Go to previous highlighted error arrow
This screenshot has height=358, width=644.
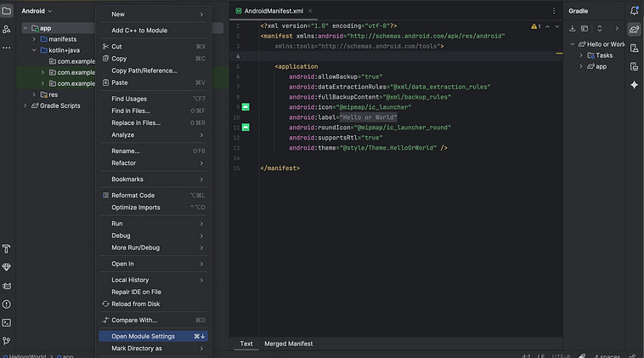547,26
